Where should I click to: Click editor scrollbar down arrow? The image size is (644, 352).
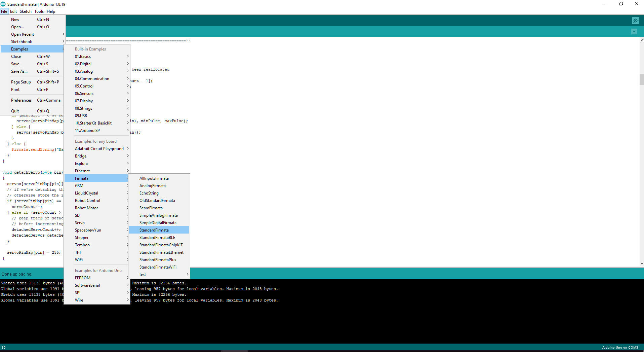click(642, 264)
